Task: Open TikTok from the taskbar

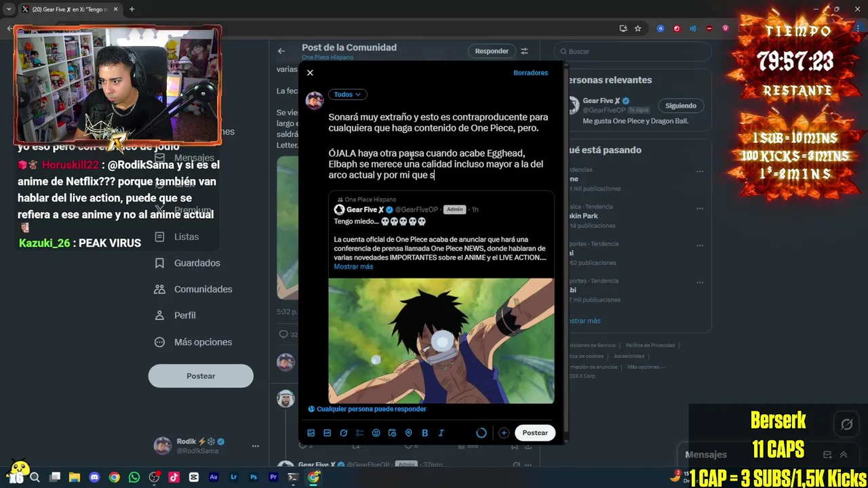Action: click(174, 477)
